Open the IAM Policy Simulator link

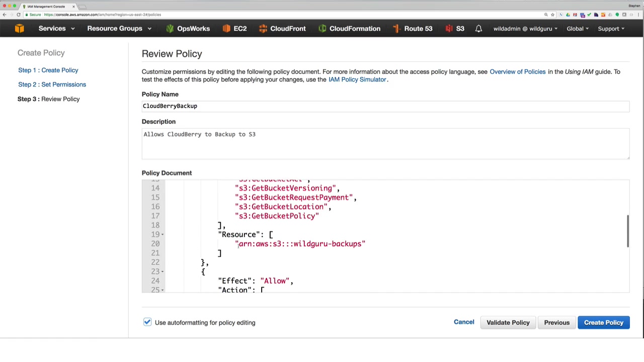357,79
